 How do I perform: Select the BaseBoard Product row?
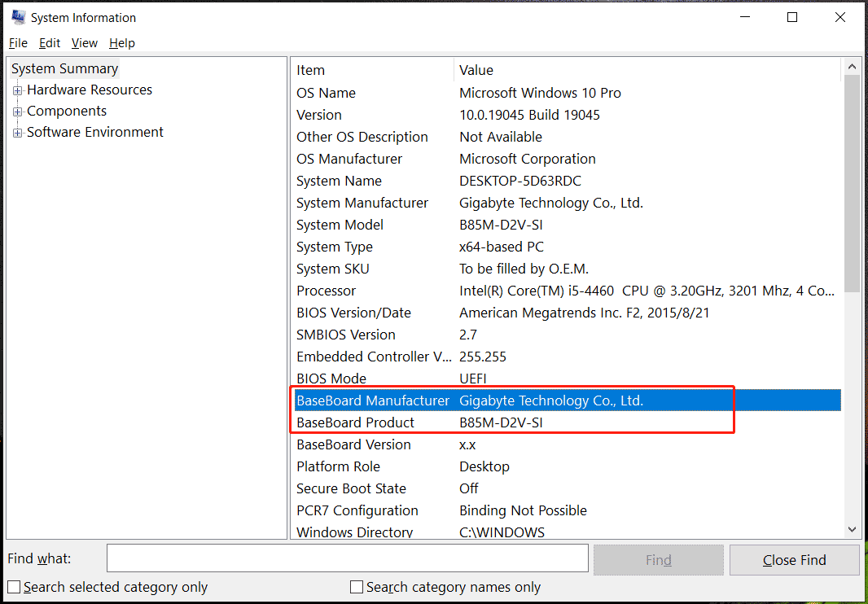pyautogui.click(x=567, y=422)
